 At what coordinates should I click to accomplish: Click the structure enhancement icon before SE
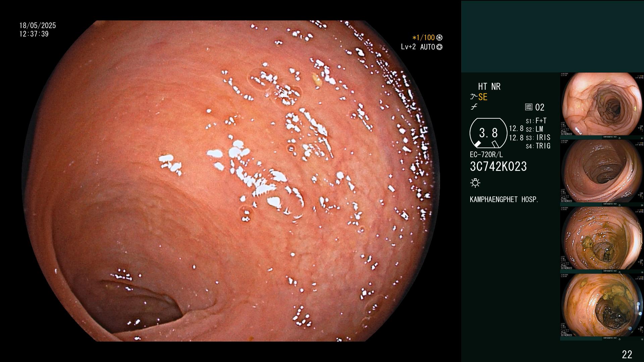click(474, 97)
